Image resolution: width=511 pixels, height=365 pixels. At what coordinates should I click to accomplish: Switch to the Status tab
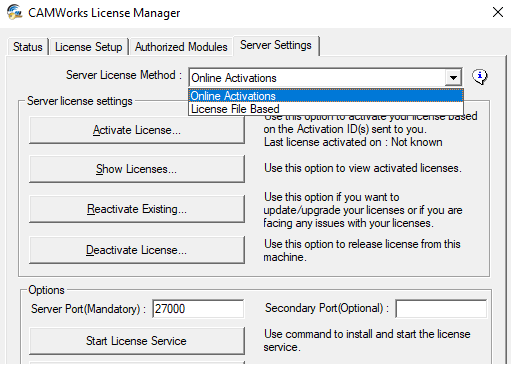[28, 47]
